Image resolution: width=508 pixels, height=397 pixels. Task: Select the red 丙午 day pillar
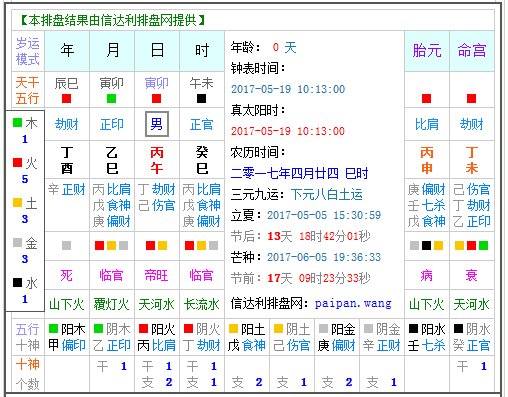(157, 160)
